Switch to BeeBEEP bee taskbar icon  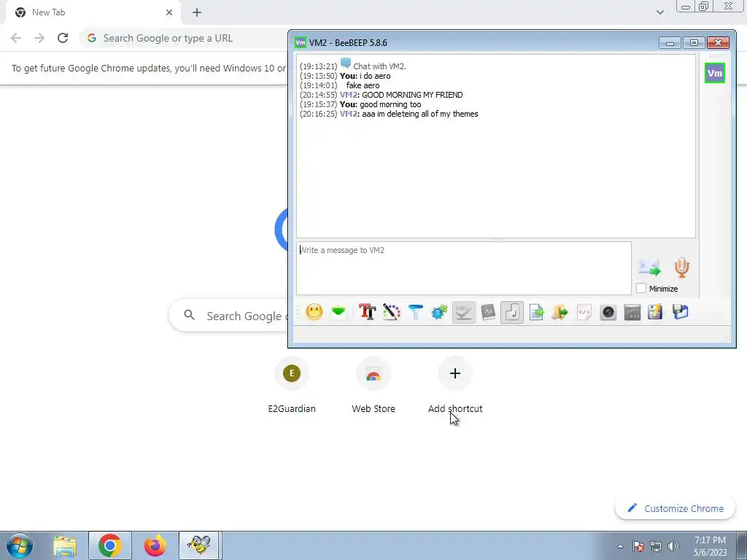coord(199,545)
